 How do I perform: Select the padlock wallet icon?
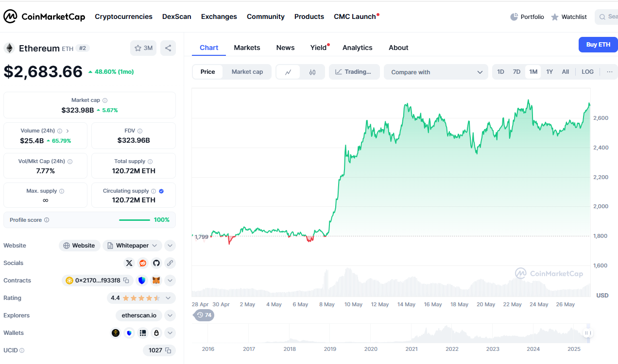(x=156, y=333)
